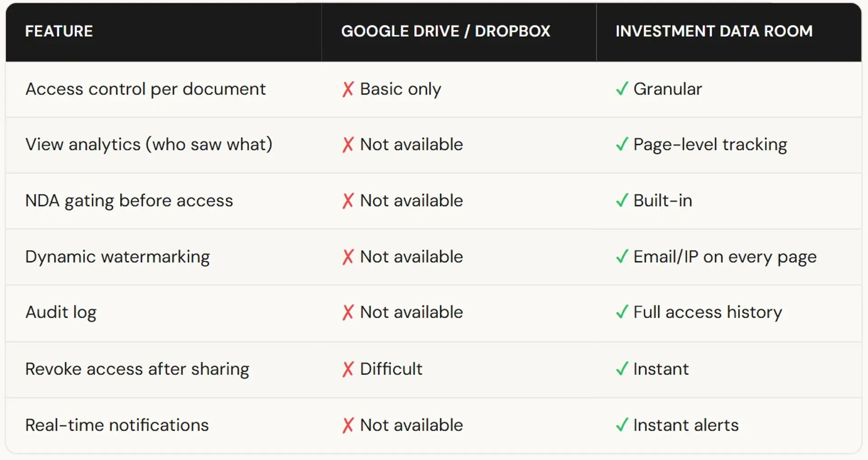The image size is (868, 460).
Task: Click the green checkmark beside Instant in the Revoke access row
Action: pyautogui.click(x=622, y=368)
